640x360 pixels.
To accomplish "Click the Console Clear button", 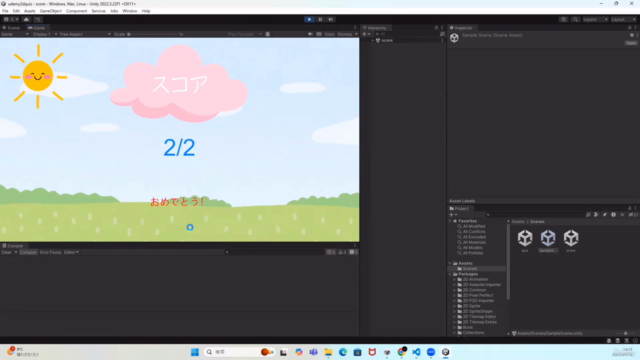I will (x=7, y=252).
